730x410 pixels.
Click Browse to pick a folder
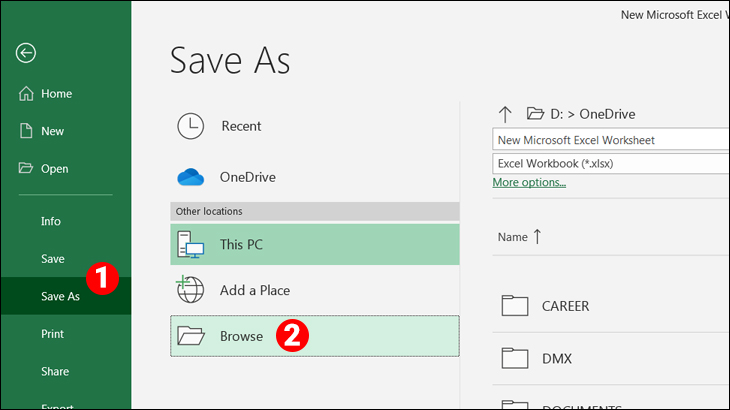point(315,336)
